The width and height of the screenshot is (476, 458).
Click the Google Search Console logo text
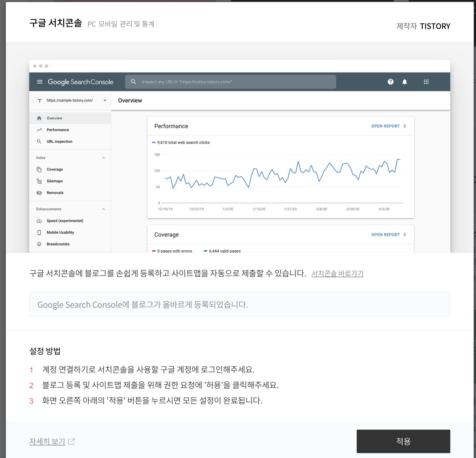[80, 82]
